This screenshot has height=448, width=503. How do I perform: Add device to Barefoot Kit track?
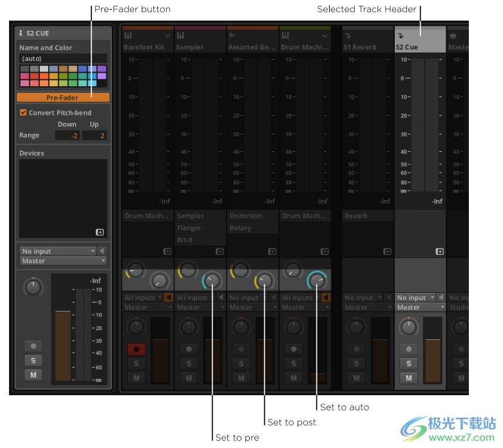click(x=167, y=252)
